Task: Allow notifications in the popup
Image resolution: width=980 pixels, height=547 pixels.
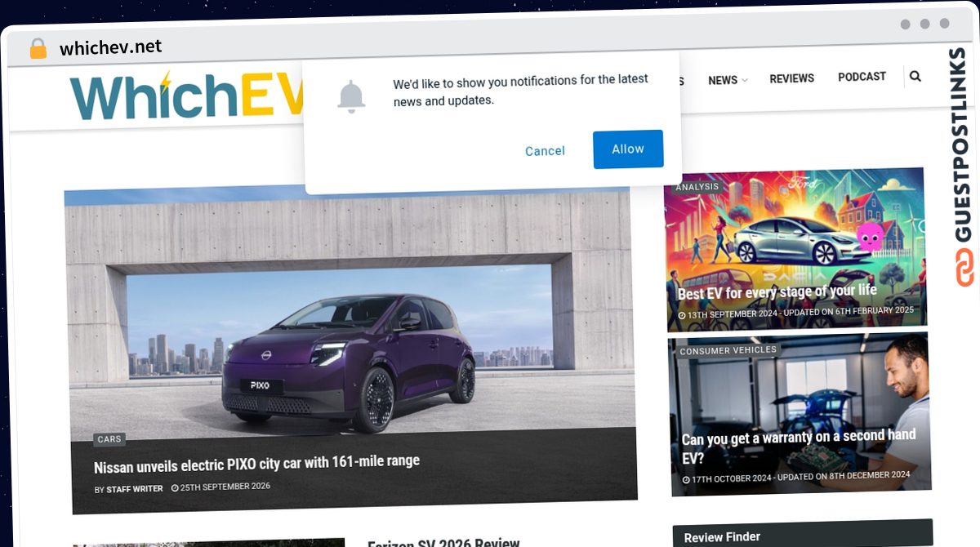Action: 628,149
